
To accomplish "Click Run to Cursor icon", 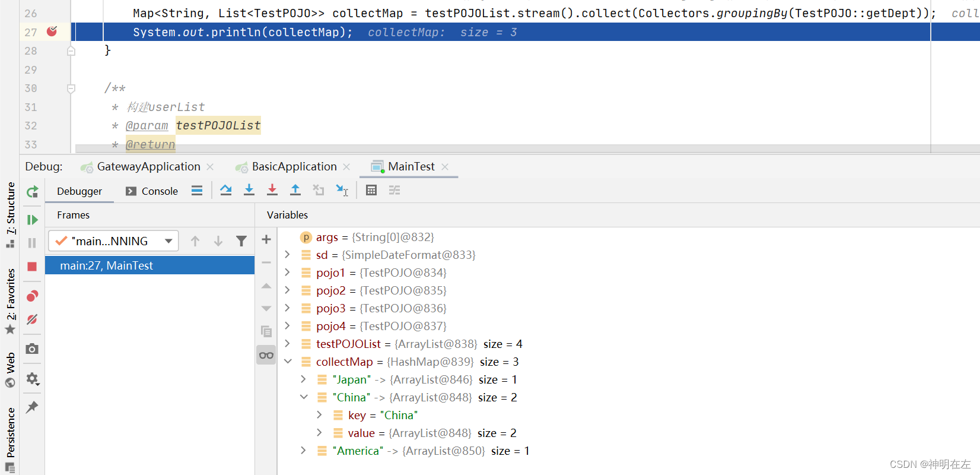I will [x=342, y=190].
